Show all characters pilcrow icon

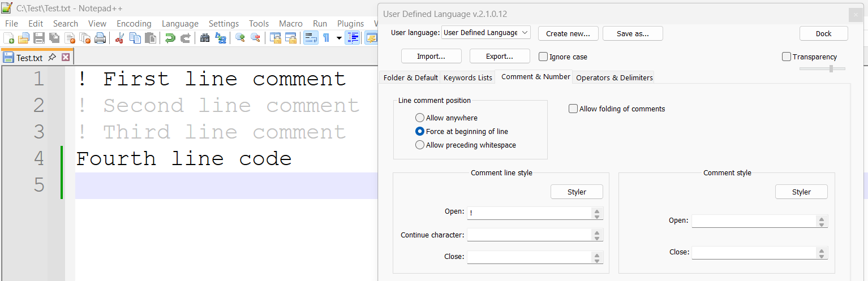pos(326,38)
